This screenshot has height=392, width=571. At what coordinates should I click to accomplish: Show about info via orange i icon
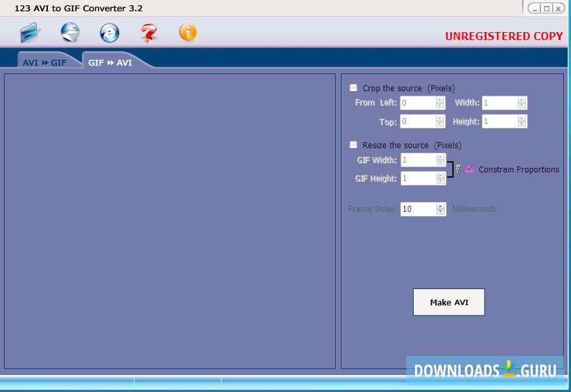tap(188, 32)
